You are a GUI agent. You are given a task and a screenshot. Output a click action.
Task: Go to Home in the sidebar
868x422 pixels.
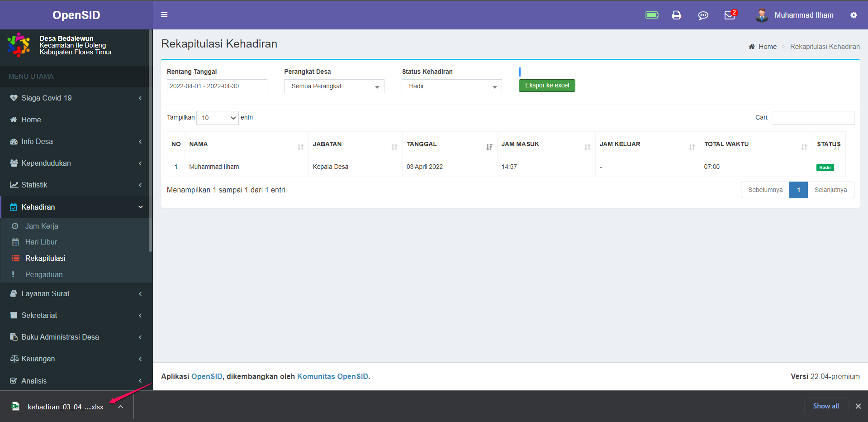click(31, 120)
